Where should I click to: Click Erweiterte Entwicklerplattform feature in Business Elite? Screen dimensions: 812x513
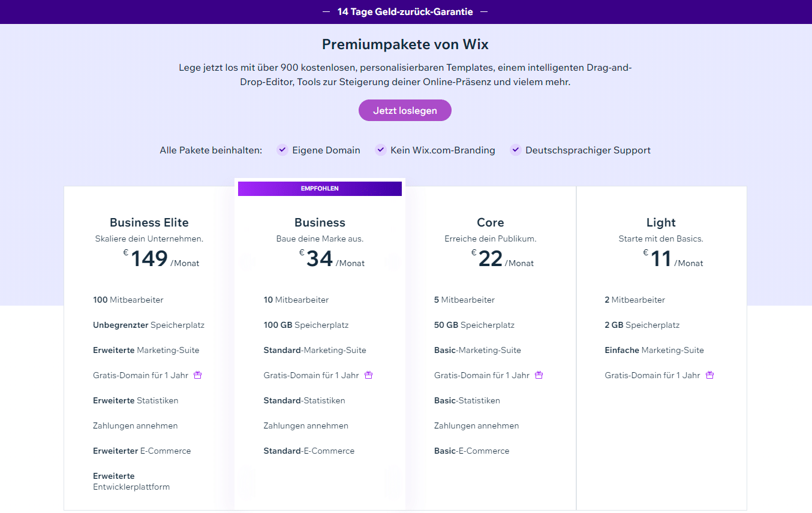pyautogui.click(x=131, y=481)
